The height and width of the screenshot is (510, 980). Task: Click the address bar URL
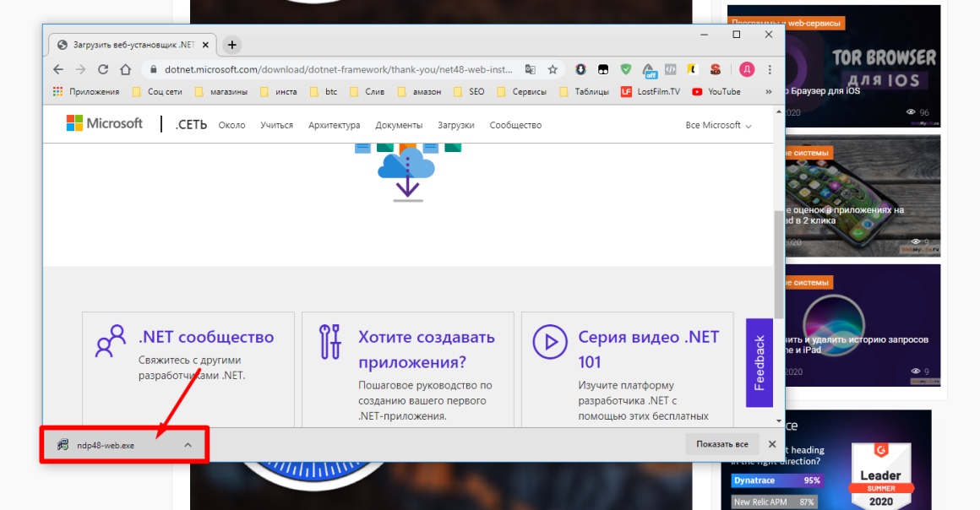(x=338, y=69)
